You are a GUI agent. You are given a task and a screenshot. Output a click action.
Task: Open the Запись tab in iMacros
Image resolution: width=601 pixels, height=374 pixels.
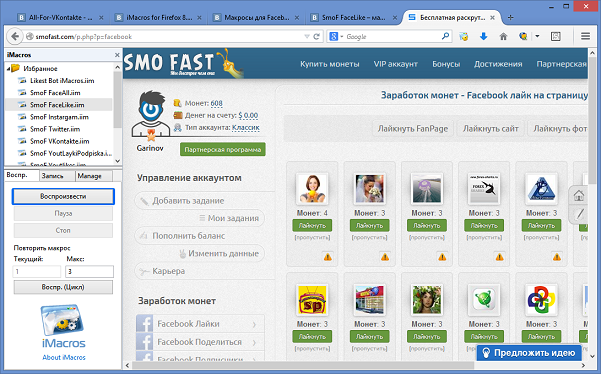[x=57, y=176]
